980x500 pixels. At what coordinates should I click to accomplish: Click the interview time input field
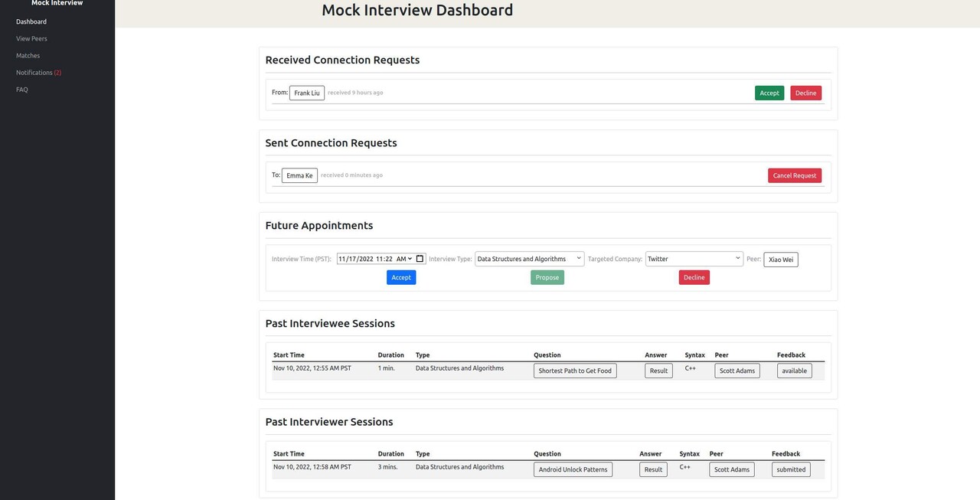367,258
